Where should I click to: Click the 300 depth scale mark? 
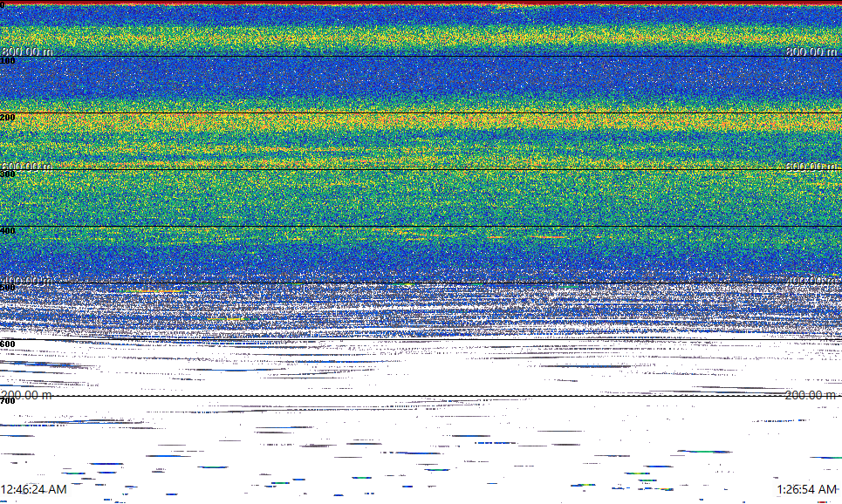pos(7,174)
